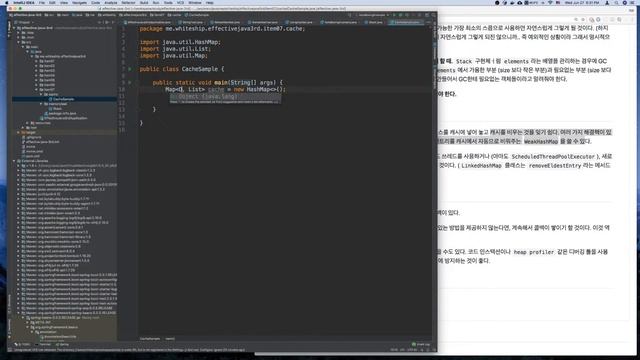
Task: Open the VCS menu
Action: pos(180,2)
